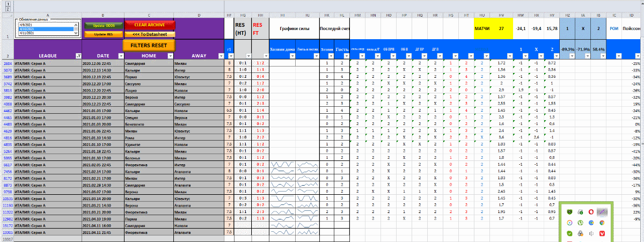This screenshot has width=644, height=242.
Task: Click the speaker volume tray icon
Action: [x=591, y=234]
